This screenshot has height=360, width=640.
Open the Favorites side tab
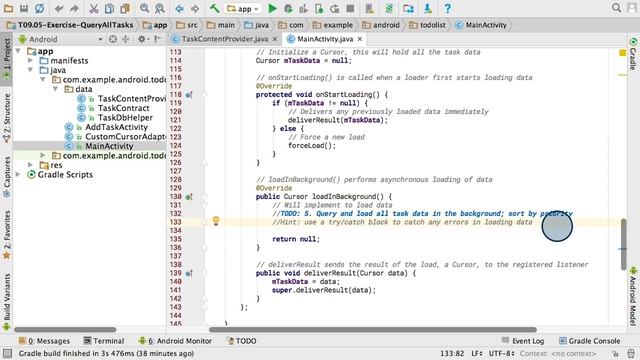click(x=7, y=235)
